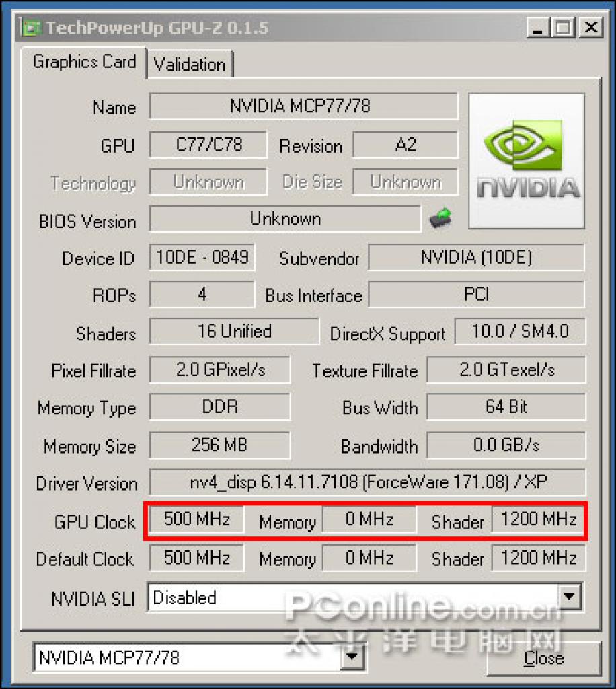The width and height of the screenshot is (616, 689).
Task: Click the Subvendor field NVIDIA (10DE)
Action: point(476,257)
